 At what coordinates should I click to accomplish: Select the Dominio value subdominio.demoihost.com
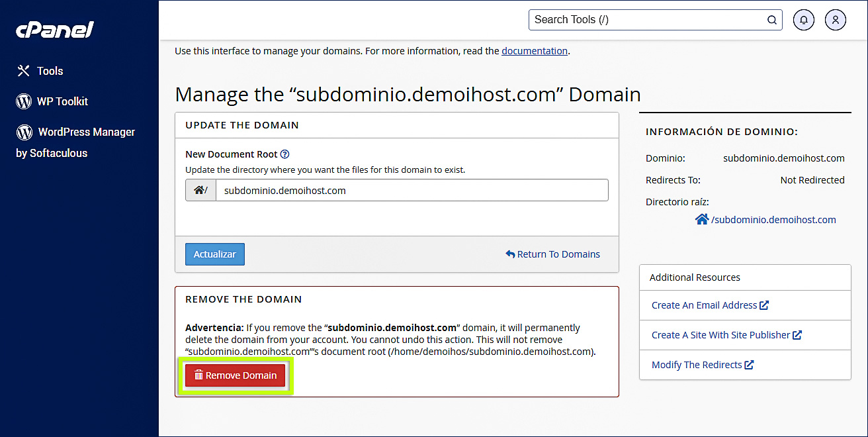(784, 158)
